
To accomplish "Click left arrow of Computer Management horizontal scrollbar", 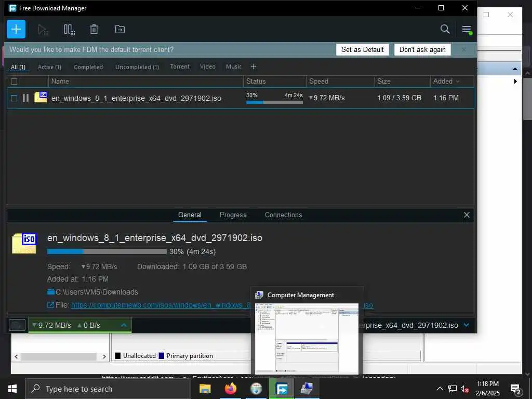I will pos(16,356).
